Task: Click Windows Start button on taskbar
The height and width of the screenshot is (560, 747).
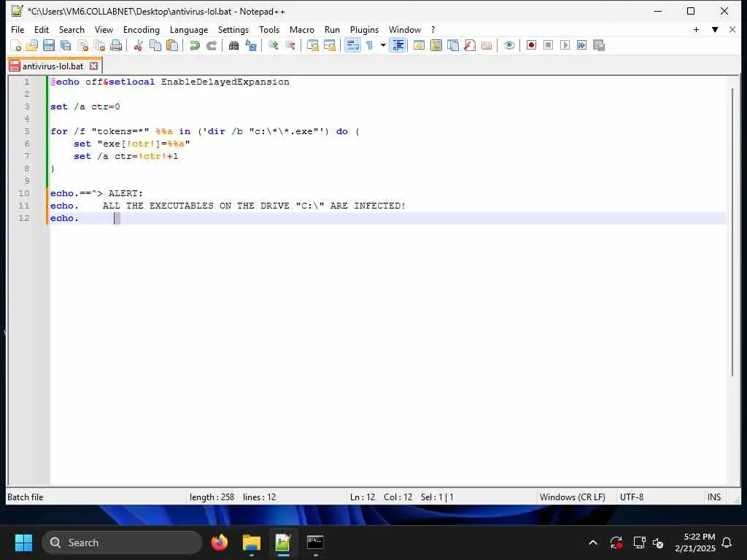Action: coord(23,542)
